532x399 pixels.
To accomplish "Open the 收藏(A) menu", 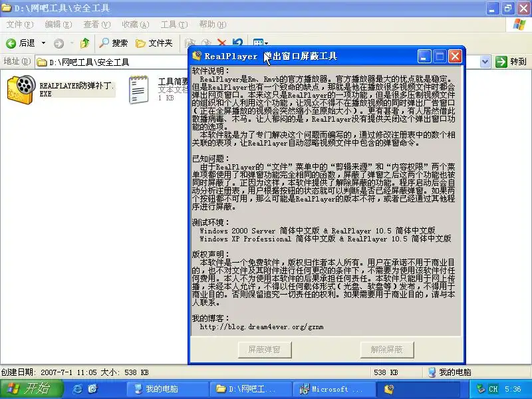I will [136, 25].
